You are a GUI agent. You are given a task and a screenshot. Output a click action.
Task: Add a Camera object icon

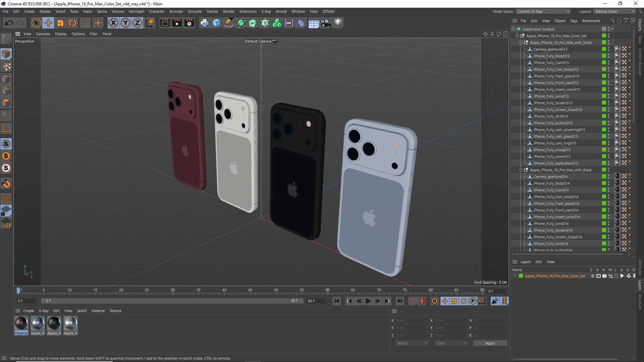click(326, 23)
